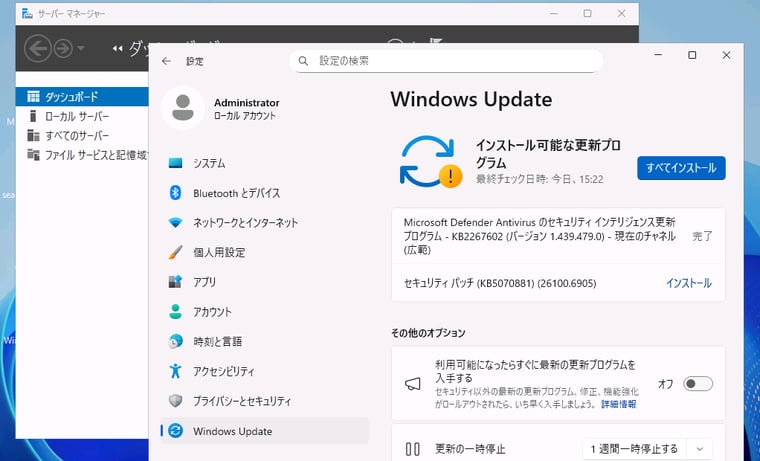Click the アプリ icon in sidebar
Viewport: 760px width, 461px height.
pyautogui.click(x=175, y=282)
